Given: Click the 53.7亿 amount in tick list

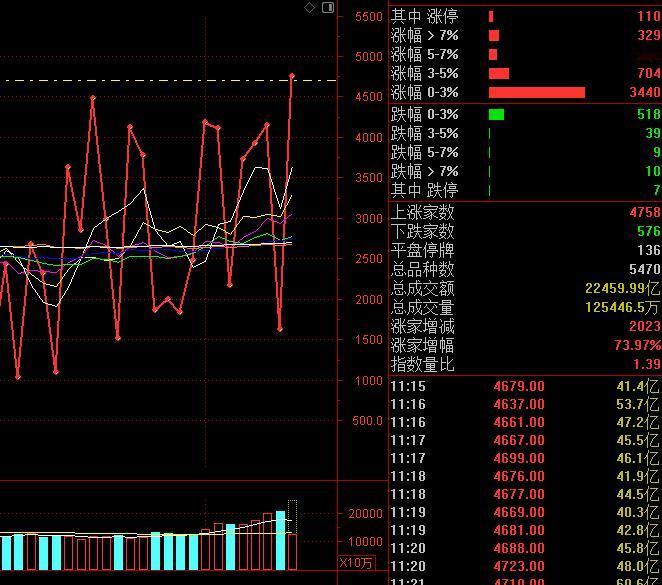Looking at the screenshot, I should (638, 404).
